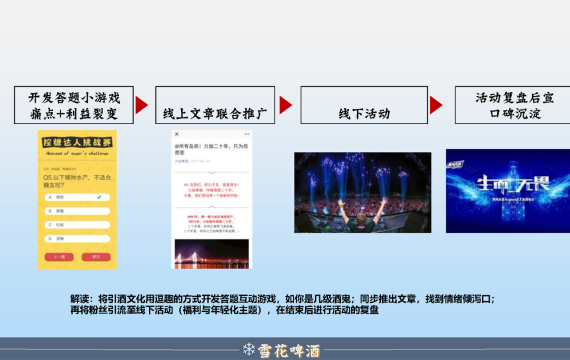Click the concert fireworks DJ photo
The height and width of the screenshot is (360, 570).
pyautogui.click(x=363, y=192)
